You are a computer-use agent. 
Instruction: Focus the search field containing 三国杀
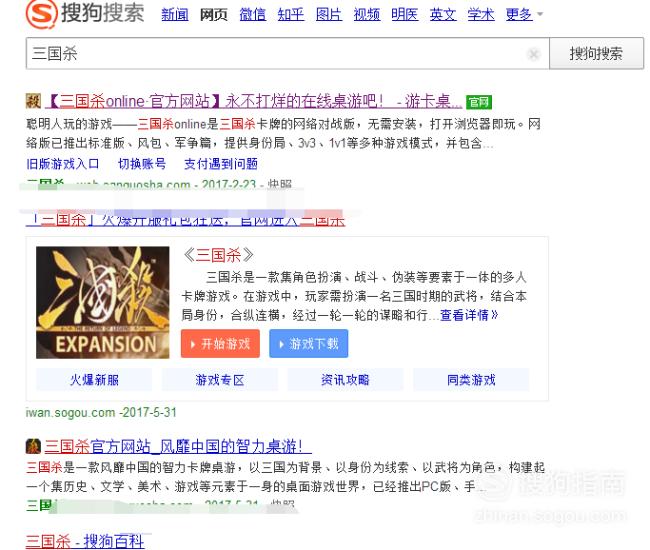click(287, 53)
